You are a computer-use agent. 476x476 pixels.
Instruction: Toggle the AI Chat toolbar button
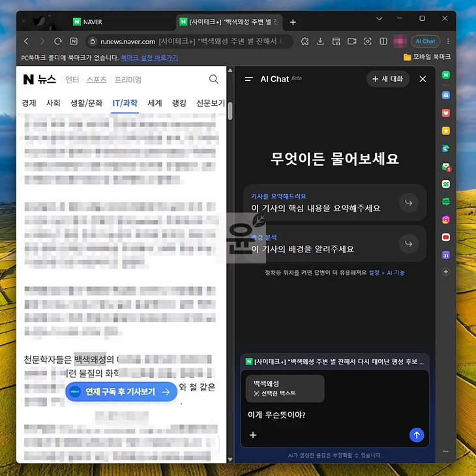425,41
